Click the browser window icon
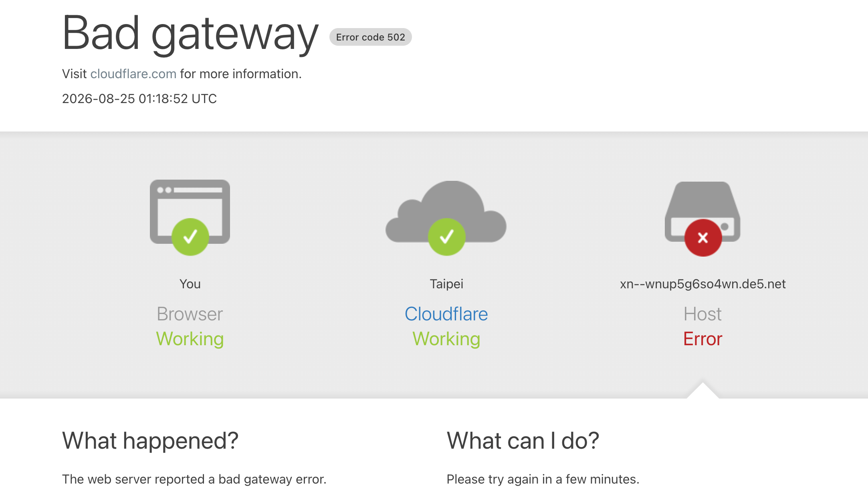 point(190,211)
